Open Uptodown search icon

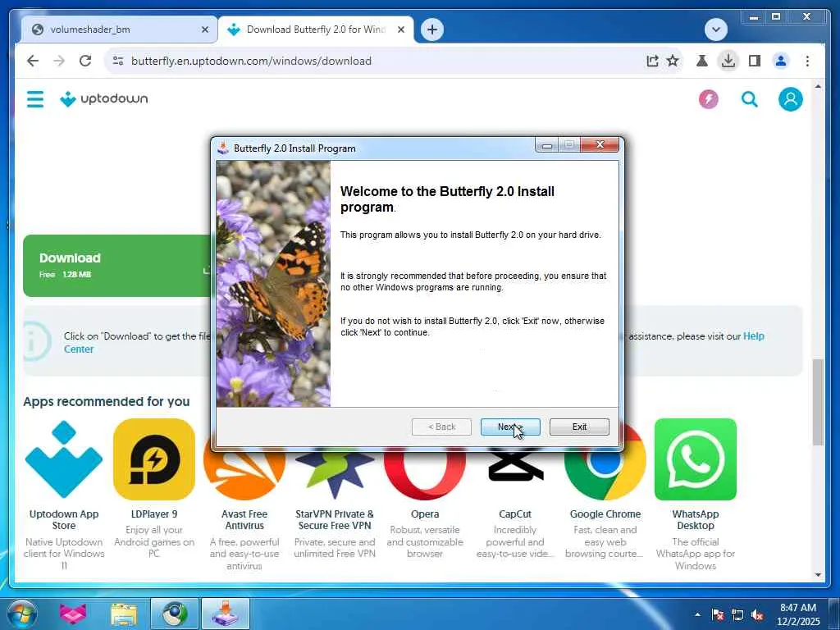pyautogui.click(x=750, y=99)
